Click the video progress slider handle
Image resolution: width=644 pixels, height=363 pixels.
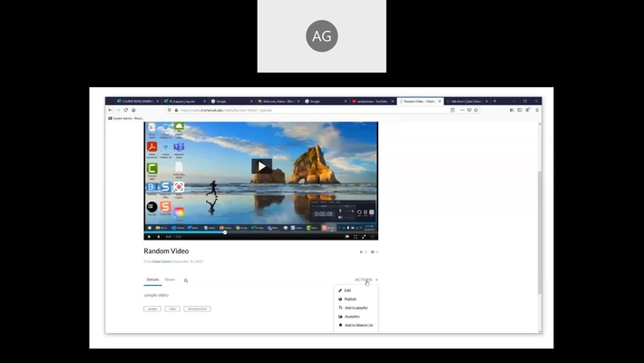tap(225, 232)
